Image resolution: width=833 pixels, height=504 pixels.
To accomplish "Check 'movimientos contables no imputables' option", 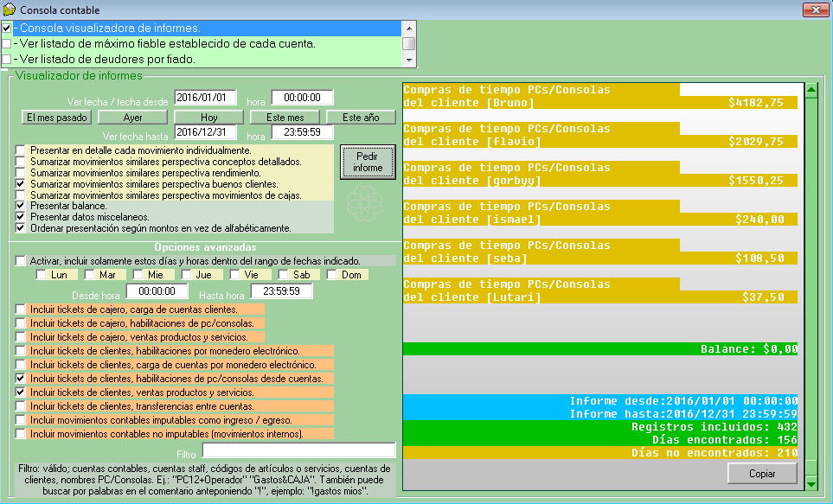I will [x=20, y=433].
